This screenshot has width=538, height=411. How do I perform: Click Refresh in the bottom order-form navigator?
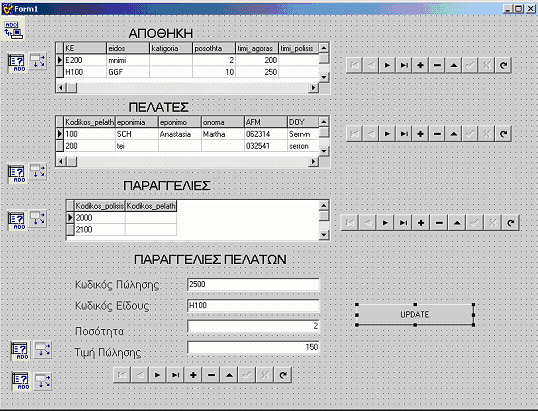pyautogui.click(x=283, y=375)
